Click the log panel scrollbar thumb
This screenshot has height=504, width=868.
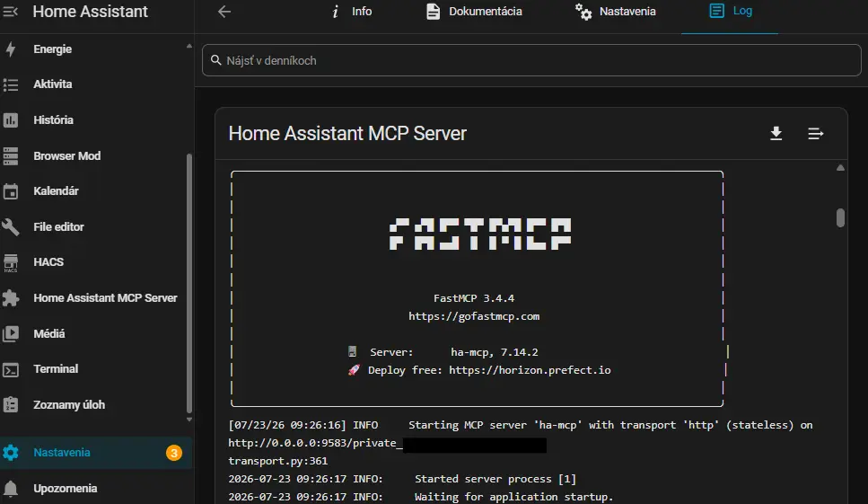840,217
